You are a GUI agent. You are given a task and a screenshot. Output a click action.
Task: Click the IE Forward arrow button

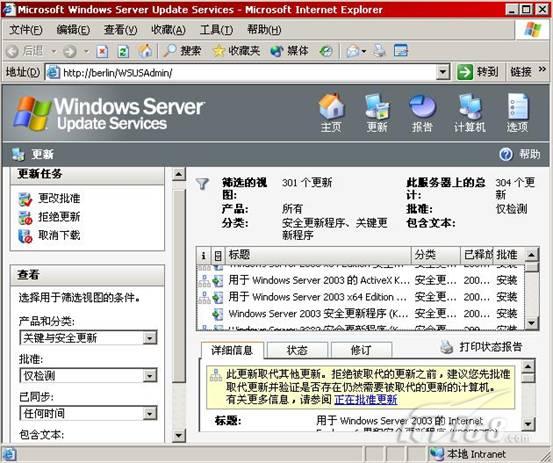pos(69,51)
